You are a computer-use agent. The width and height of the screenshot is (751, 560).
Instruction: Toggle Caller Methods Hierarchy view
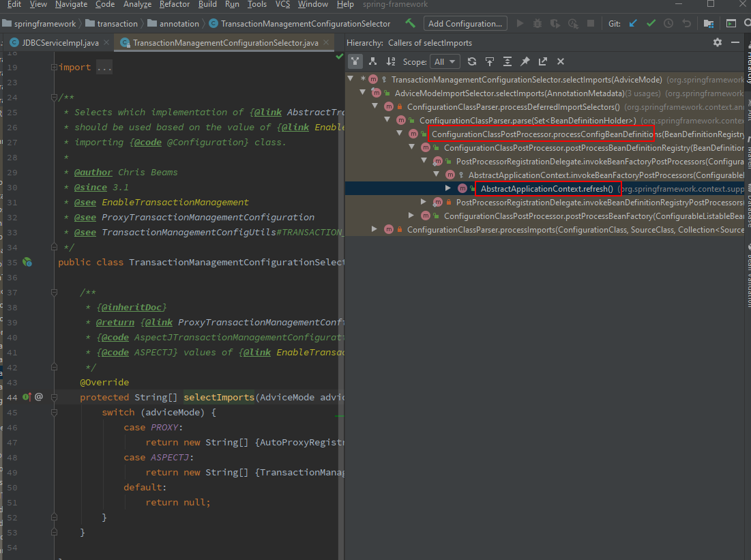[355, 61]
